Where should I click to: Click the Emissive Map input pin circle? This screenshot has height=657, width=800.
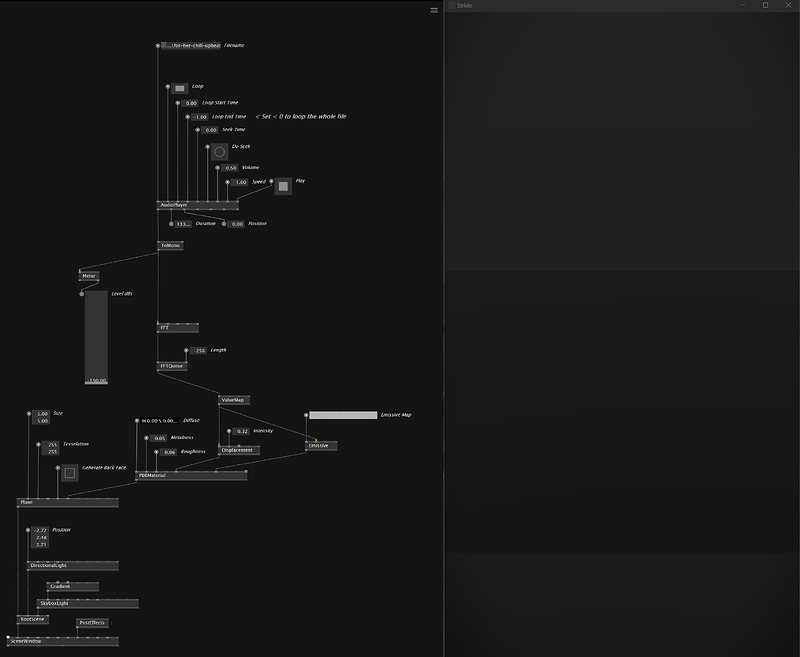coord(306,415)
